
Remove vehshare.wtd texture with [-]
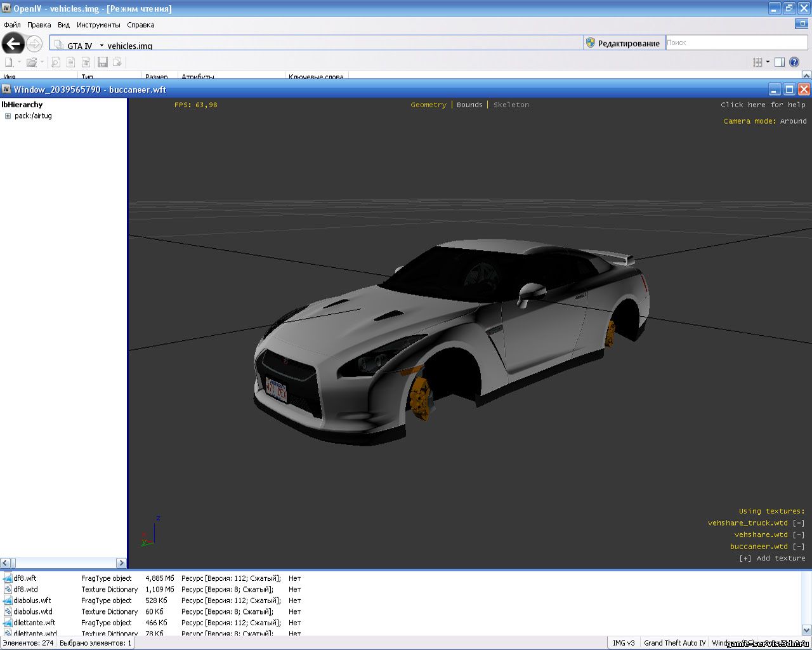tap(799, 535)
